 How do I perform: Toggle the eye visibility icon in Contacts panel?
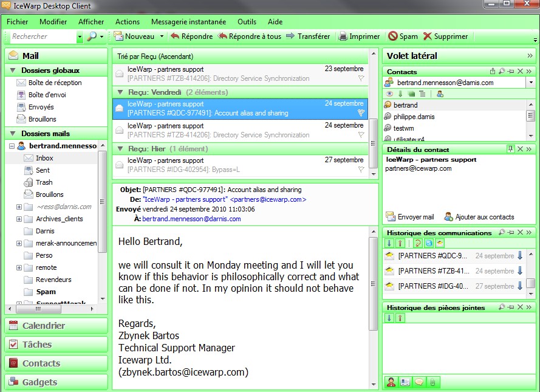pos(390,94)
